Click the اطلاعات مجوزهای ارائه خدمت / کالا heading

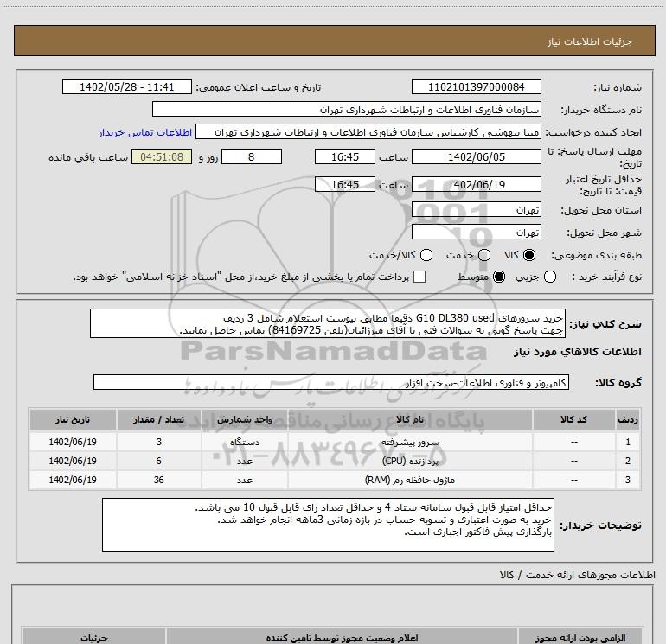click(577, 575)
